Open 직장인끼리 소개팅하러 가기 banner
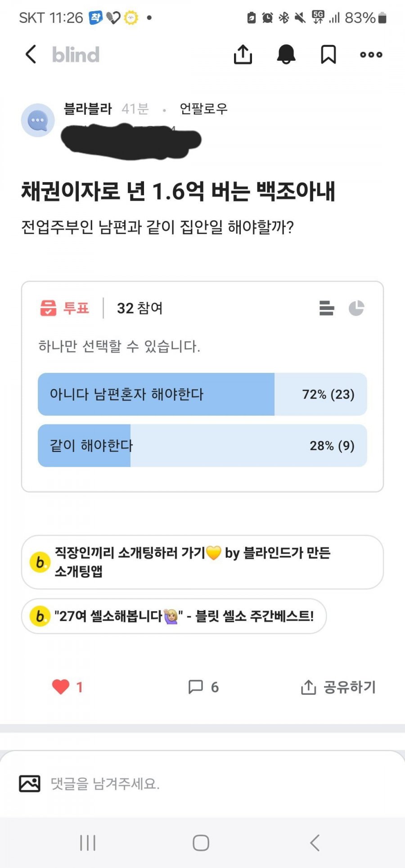Image resolution: width=405 pixels, height=868 pixels. point(202,562)
